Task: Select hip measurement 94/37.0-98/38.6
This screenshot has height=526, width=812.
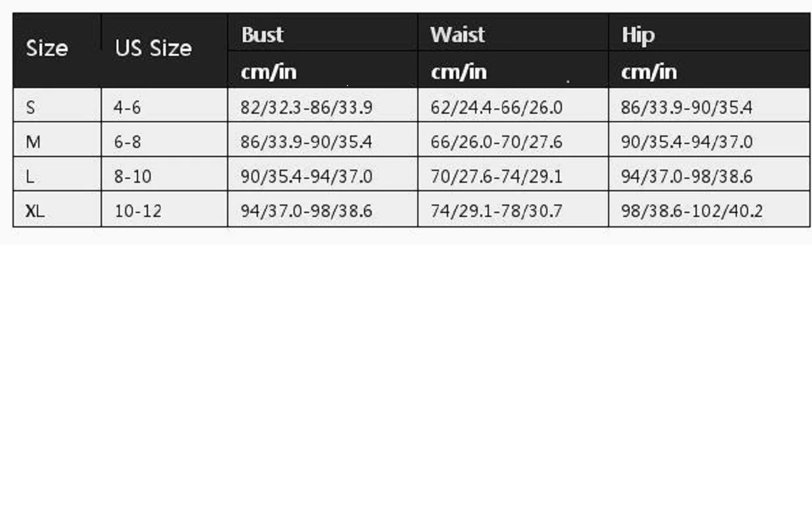Action: coord(687,177)
